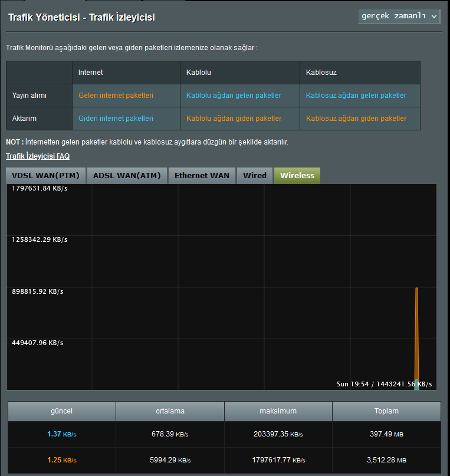Click the 'Sun 19:54 / 1443241.56 KB/s' readout
Viewport: 450px width, 476px height.
coord(384,384)
